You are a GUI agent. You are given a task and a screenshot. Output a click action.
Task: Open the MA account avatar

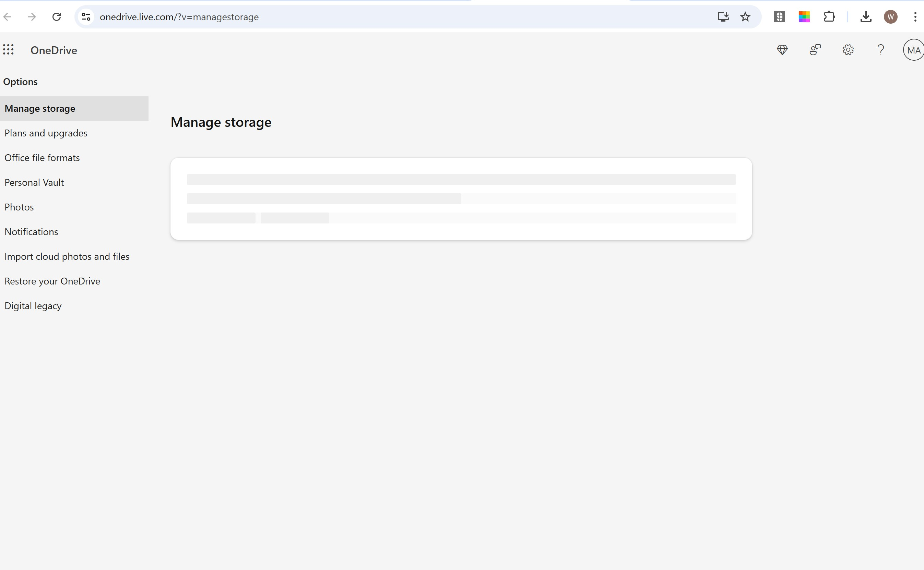click(x=913, y=50)
